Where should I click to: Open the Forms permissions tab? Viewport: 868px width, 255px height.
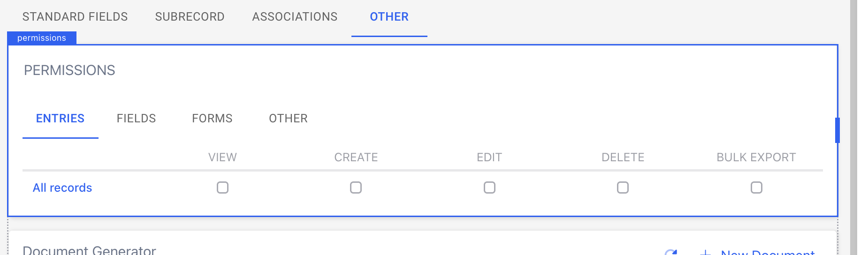(x=212, y=119)
